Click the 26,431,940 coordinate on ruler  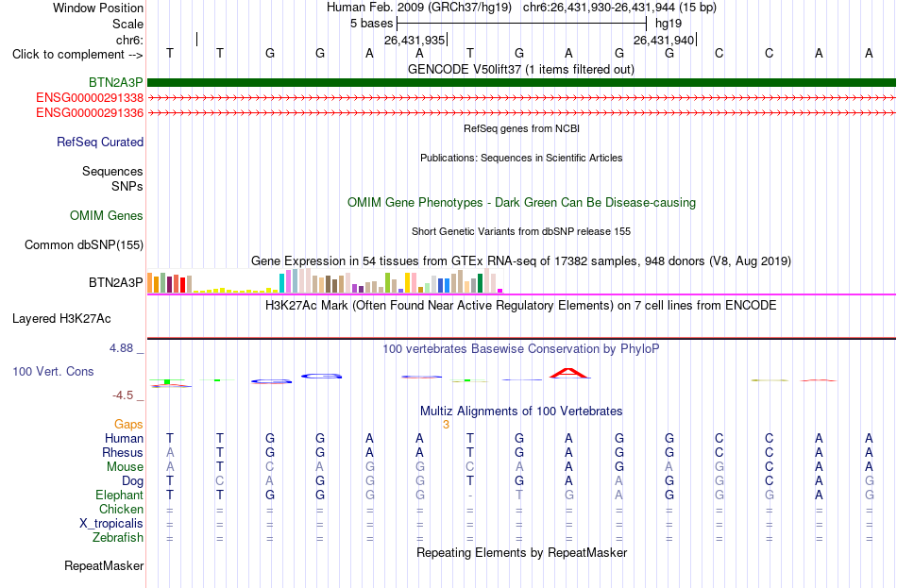point(664,40)
